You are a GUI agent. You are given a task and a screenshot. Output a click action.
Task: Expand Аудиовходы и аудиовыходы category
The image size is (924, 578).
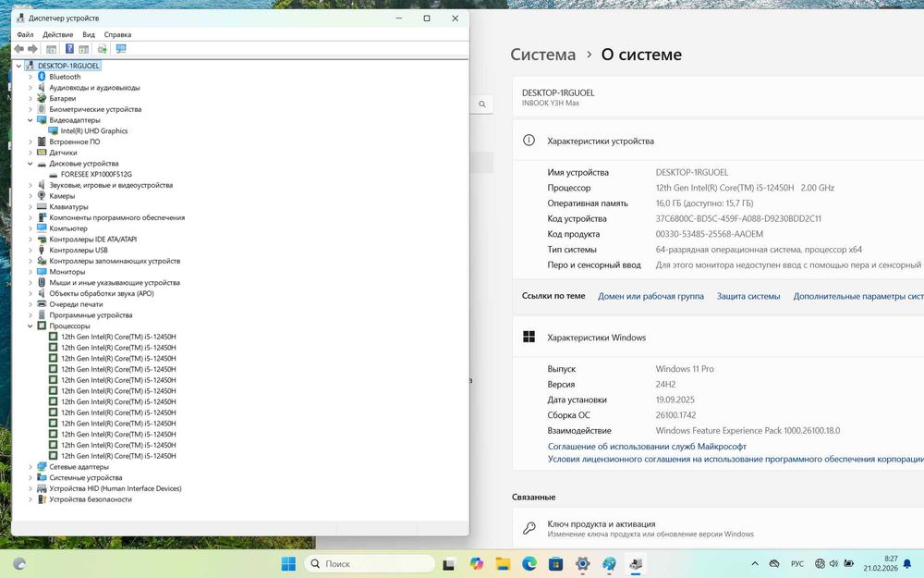tap(30, 87)
